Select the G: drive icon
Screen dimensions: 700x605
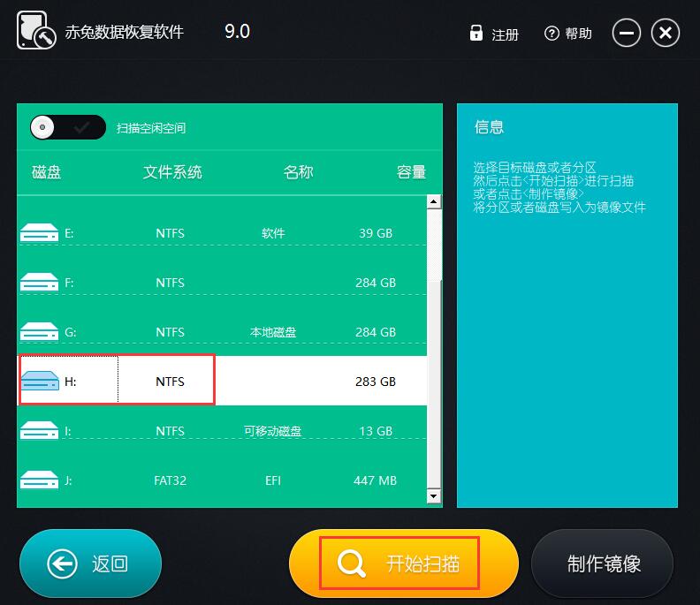39,331
